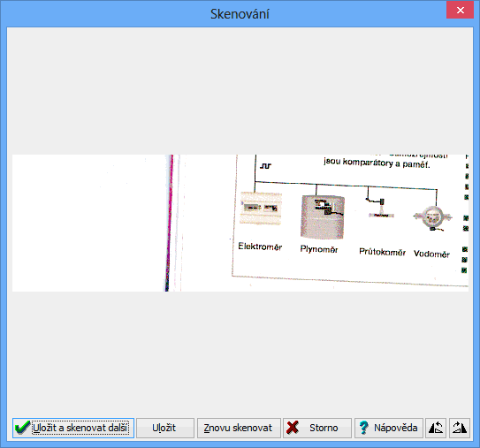This screenshot has height=448, width=480.
Task: Click the Průtokoměr caption in scan
Action: (382, 252)
